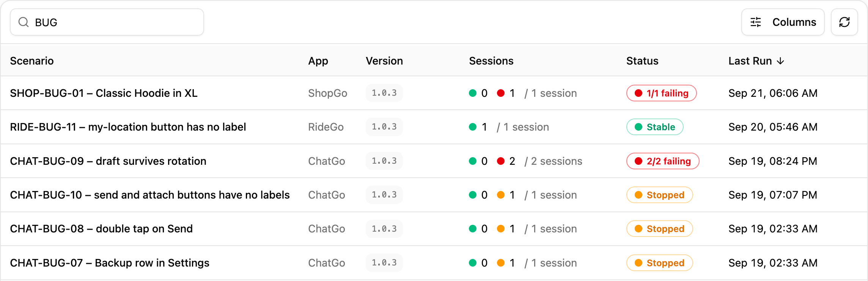Click red failed-count dot in SHOP-BUG-01 row
The width and height of the screenshot is (868, 281).
click(x=501, y=93)
